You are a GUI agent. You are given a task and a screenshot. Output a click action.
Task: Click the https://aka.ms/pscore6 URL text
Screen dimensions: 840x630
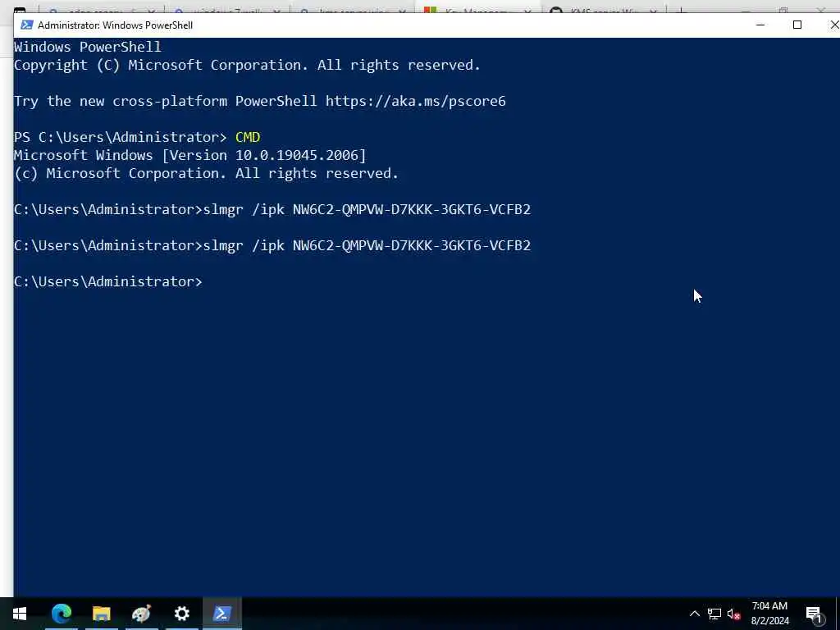point(416,101)
